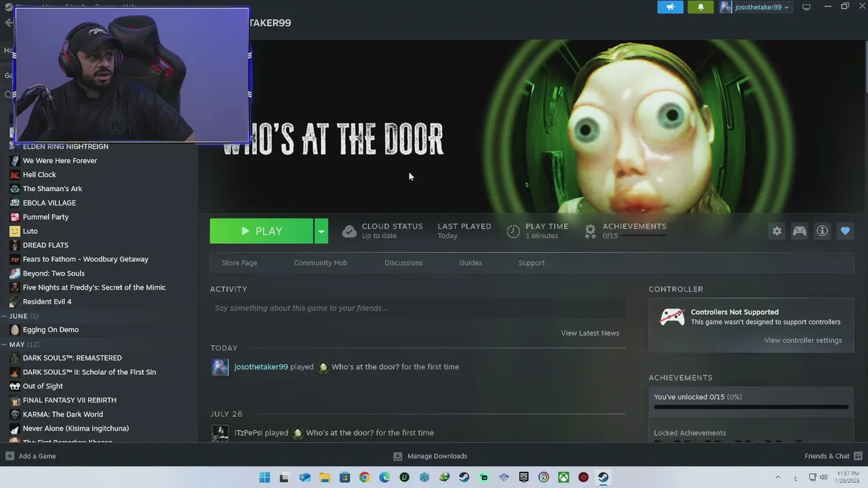Viewport: 868px width, 488px height.
Task: Click the cloud status icon
Action: [x=349, y=231]
